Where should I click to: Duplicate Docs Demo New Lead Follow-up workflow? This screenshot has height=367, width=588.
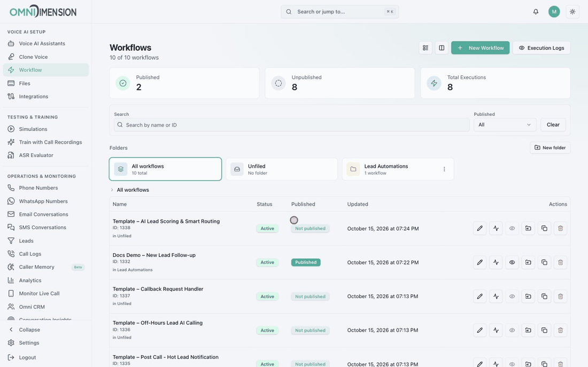coord(544,262)
